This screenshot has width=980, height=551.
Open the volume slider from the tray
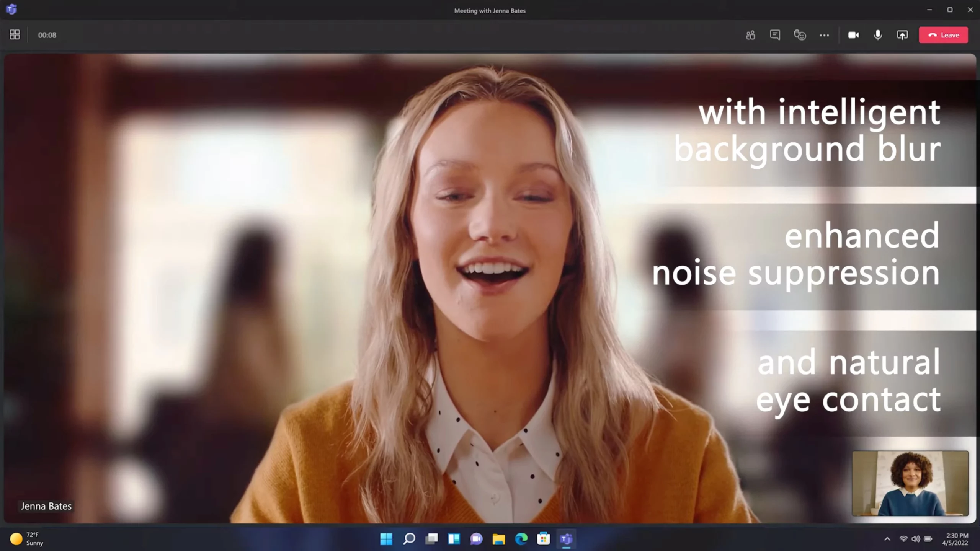pyautogui.click(x=916, y=538)
